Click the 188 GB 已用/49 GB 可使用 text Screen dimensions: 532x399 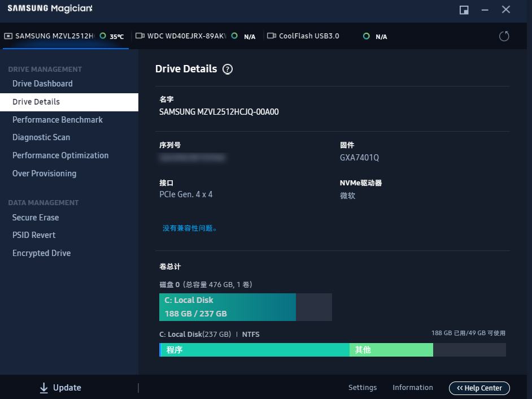pos(468,333)
